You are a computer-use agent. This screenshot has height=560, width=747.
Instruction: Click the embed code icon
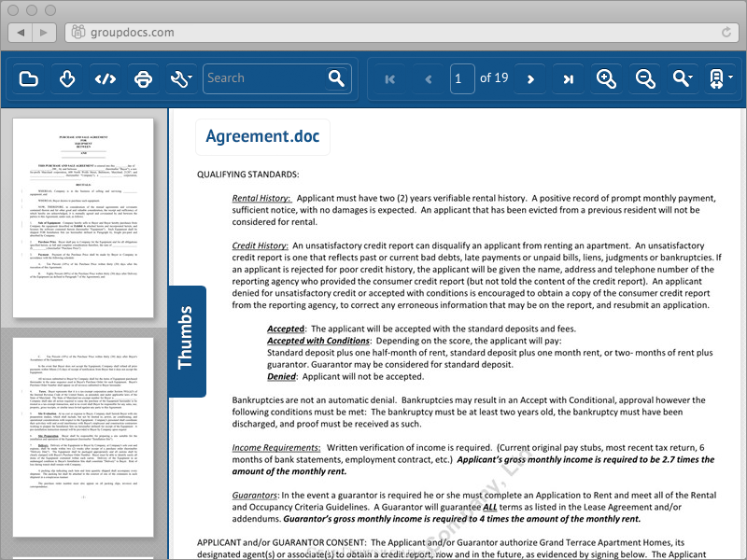(106, 78)
